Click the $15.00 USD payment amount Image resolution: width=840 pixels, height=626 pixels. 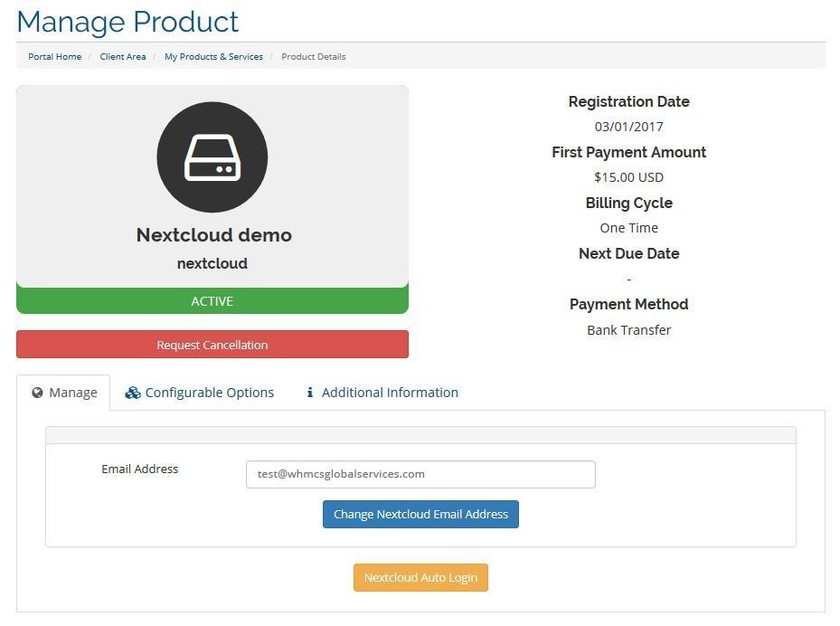pos(629,177)
